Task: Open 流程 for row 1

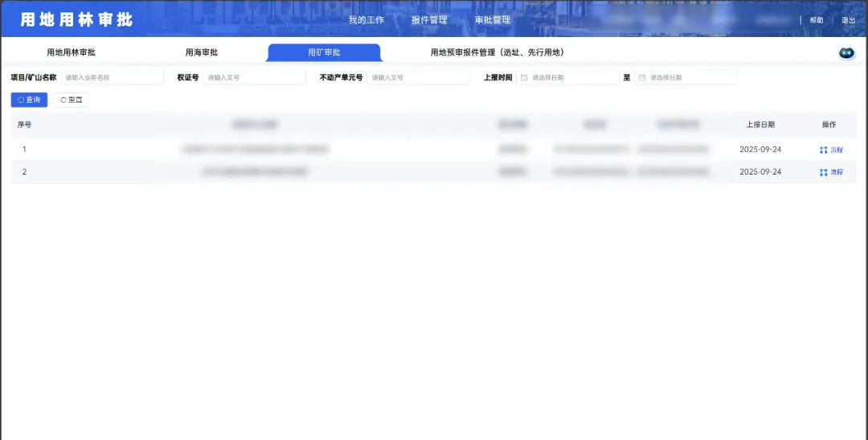Action: click(x=832, y=150)
